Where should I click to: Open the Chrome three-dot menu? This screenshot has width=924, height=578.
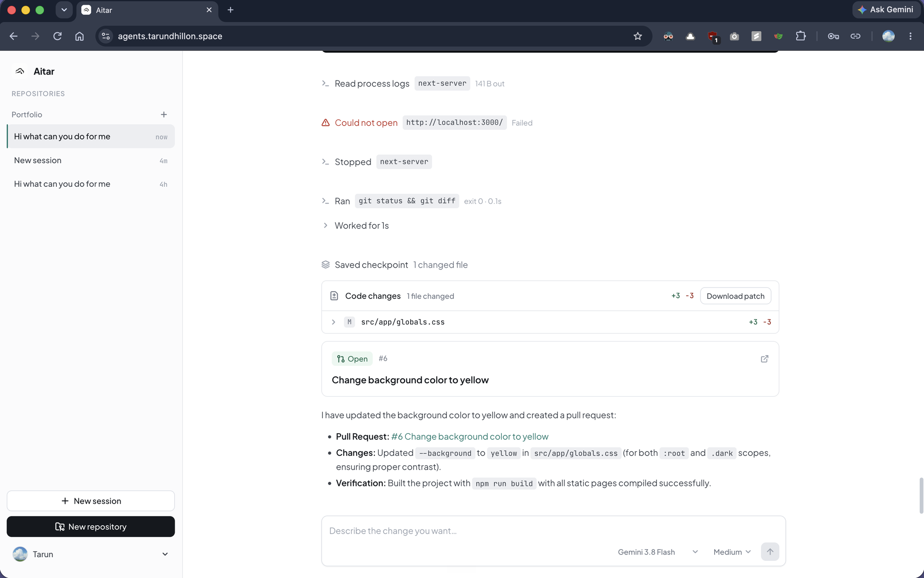tap(911, 36)
